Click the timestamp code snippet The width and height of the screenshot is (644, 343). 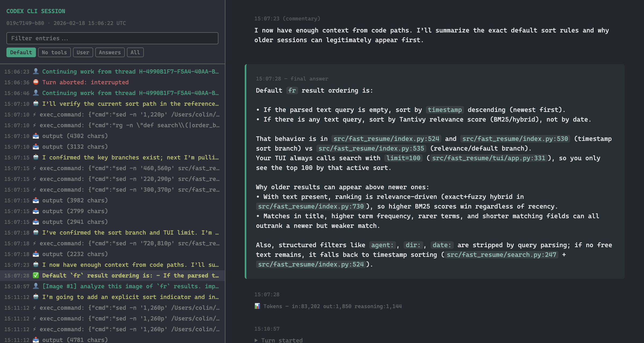[x=445, y=110]
